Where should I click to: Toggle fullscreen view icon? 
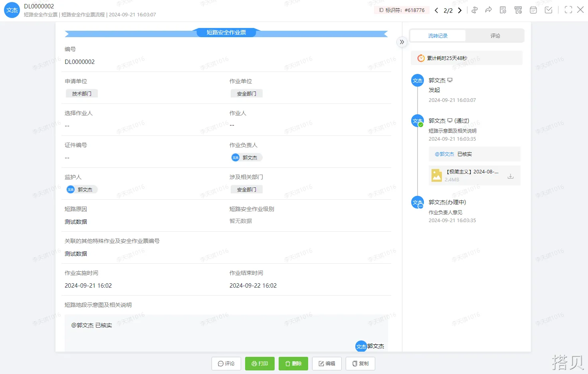[x=568, y=10]
